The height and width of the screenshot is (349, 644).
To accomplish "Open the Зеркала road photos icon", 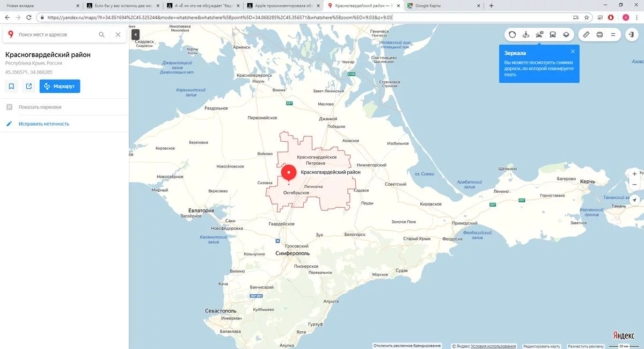I will pyautogui.click(x=539, y=34).
